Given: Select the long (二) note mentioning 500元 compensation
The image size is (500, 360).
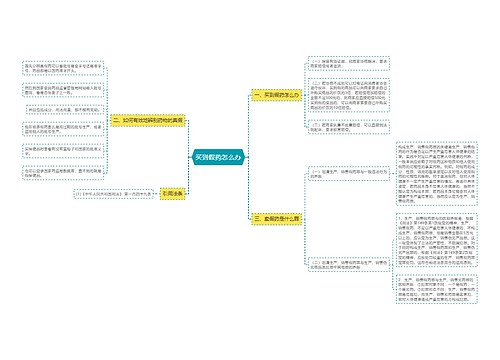Looking at the screenshot, I should click(349, 95).
